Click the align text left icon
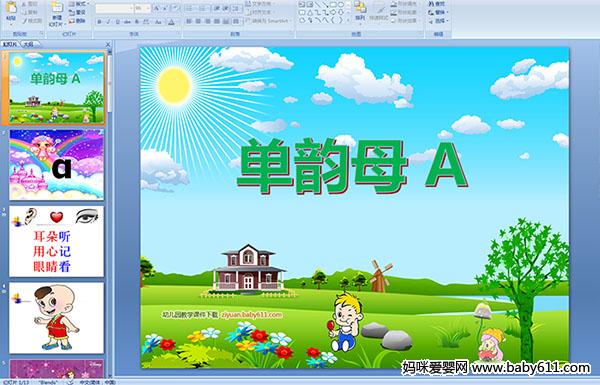The height and width of the screenshot is (385, 600). tap(189, 21)
